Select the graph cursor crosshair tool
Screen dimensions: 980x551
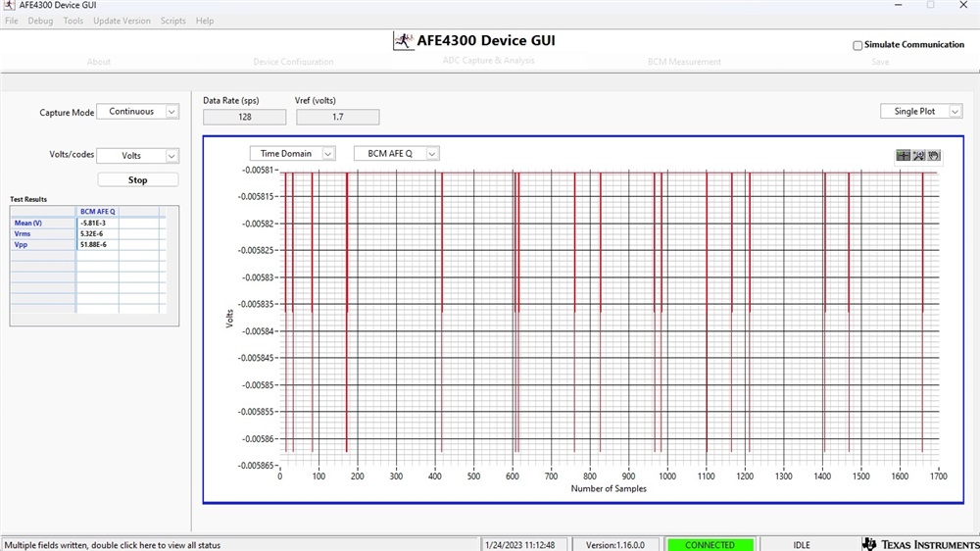(904, 156)
